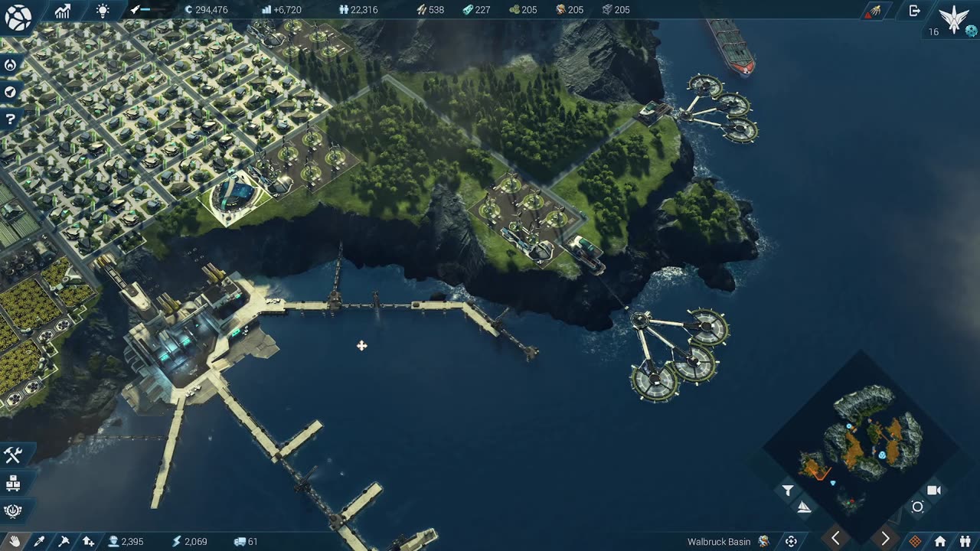Click the second 205 resource icon
Image resolution: width=980 pixels, height=551 pixels.
pyautogui.click(x=560, y=10)
